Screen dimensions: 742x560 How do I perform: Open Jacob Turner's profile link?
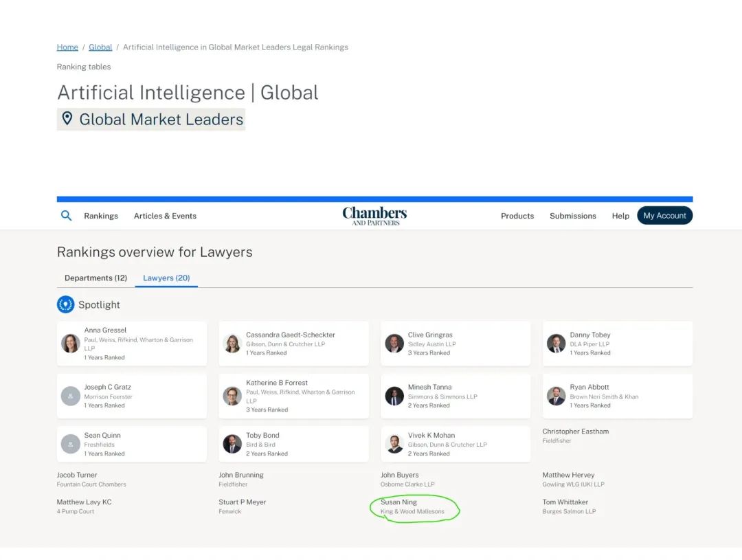tap(77, 475)
